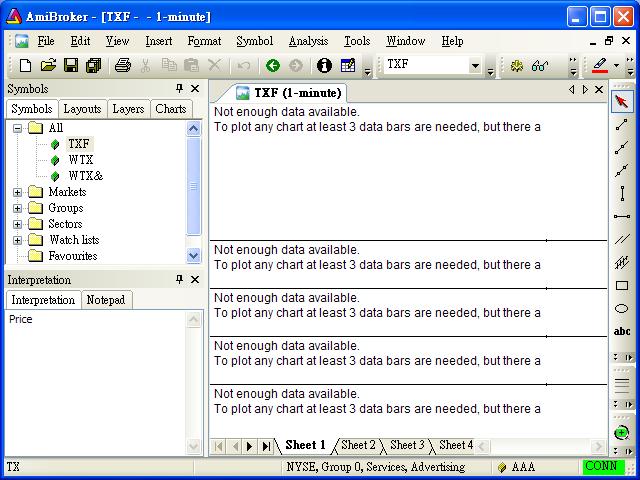
Task: Select the Favourites folder
Action: coord(73,256)
